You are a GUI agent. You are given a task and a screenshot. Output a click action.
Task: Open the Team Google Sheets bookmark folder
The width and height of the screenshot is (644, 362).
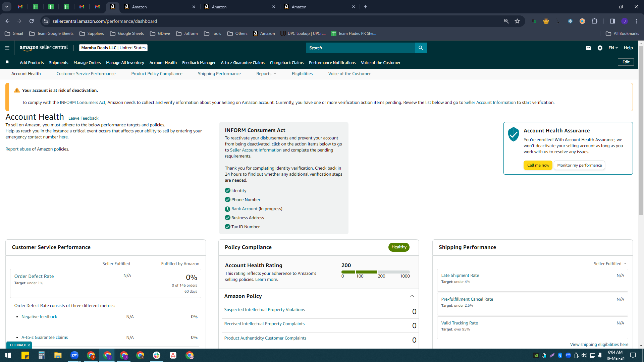pos(51,34)
